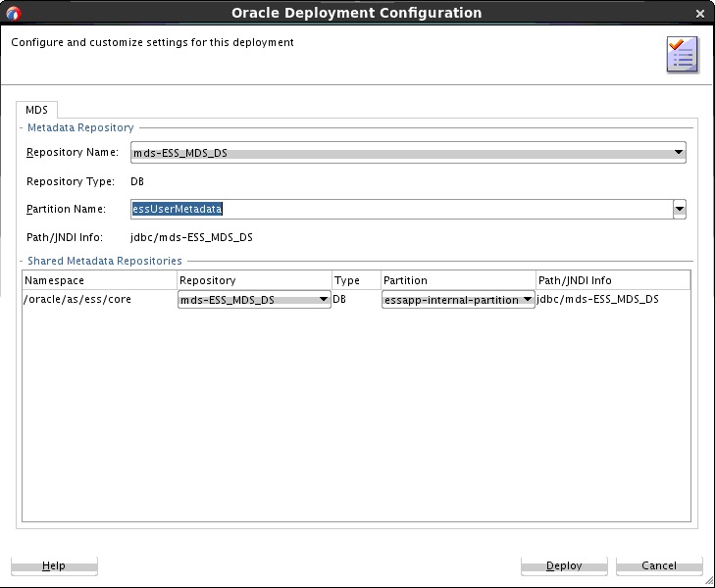This screenshot has height=588, width=715.
Task: Click the Deploy button
Action: (564, 565)
